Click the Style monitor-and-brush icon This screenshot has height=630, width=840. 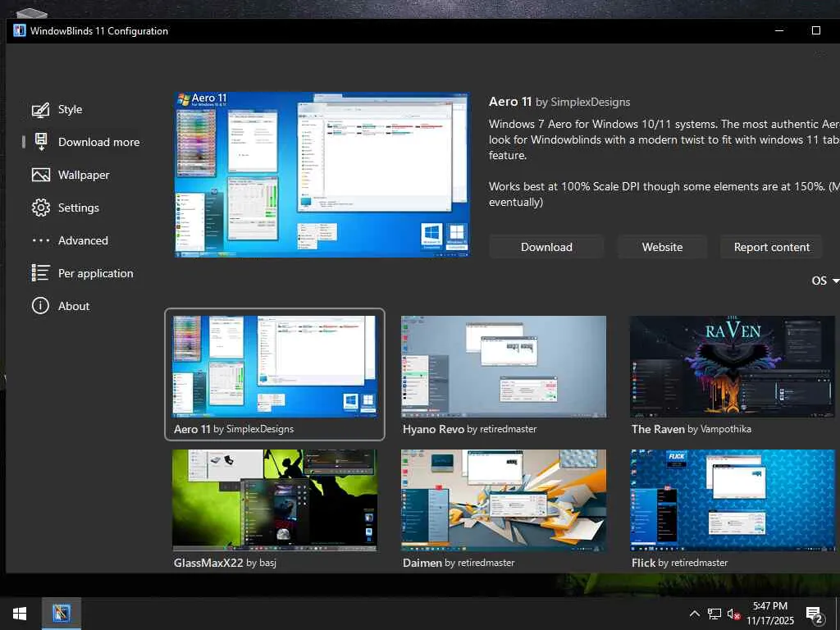pos(41,110)
